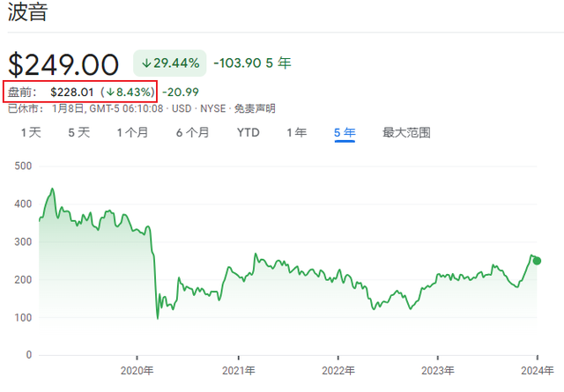Click the 2023年 axis label

coord(438,371)
